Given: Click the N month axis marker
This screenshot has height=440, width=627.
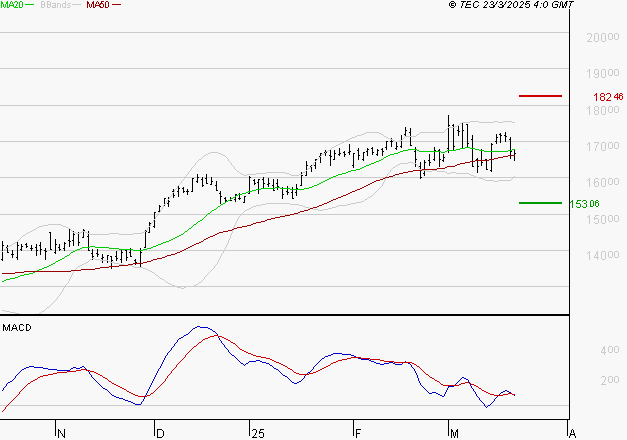Looking at the screenshot, I should 62,434.
